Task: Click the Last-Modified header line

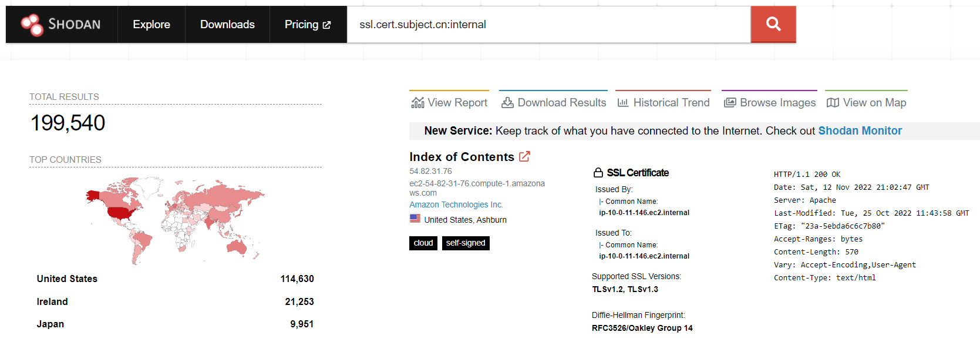Action: pos(871,213)
